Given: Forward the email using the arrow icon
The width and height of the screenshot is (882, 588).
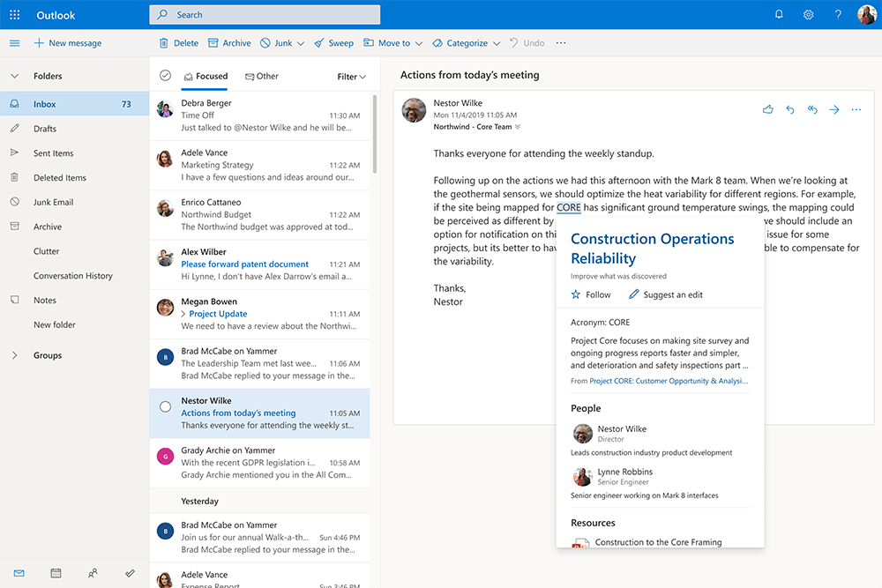Looking at the screenshot, I should click(834, 109).
